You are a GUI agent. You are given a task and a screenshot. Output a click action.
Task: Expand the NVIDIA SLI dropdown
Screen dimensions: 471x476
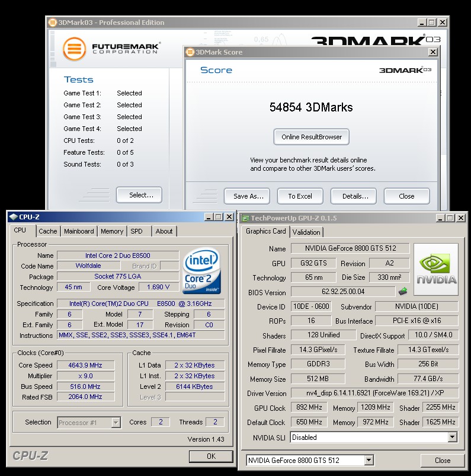[x=452, y=437]
